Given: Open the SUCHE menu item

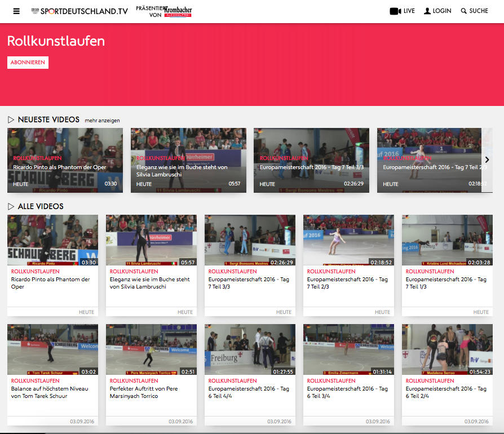Looking at the screenshot, I should (475, 11).
